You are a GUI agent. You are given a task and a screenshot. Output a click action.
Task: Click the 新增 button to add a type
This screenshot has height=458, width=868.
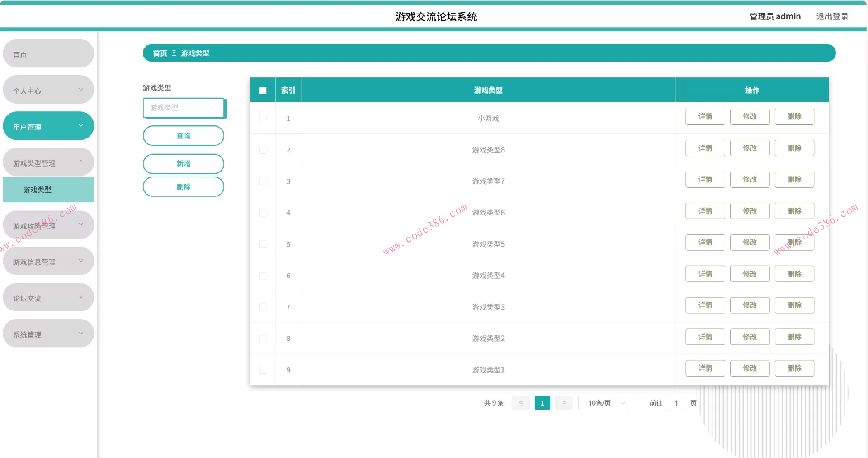[184, 163]
